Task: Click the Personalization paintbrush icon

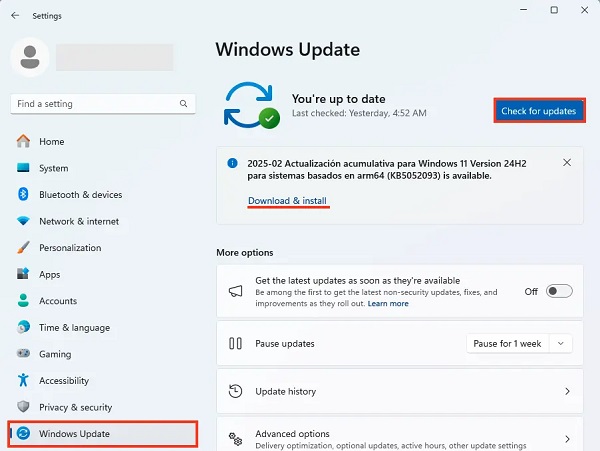Action: pyautogui.click(x=23, y=247)
